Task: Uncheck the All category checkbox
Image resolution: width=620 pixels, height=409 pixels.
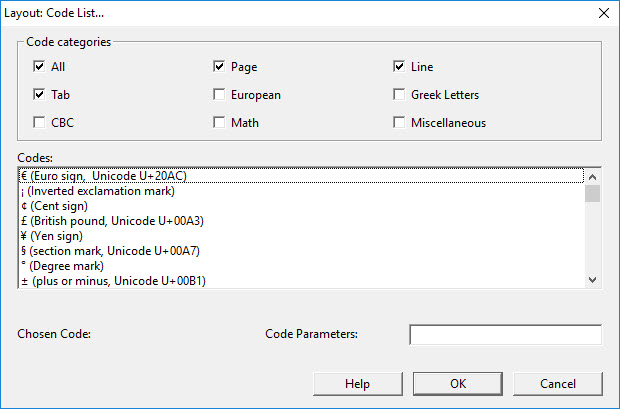Action: coord(40,67)
